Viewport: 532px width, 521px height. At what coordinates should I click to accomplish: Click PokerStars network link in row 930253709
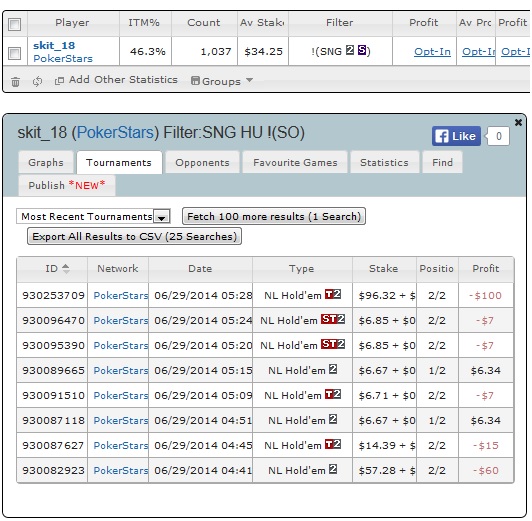coord(121,295)
